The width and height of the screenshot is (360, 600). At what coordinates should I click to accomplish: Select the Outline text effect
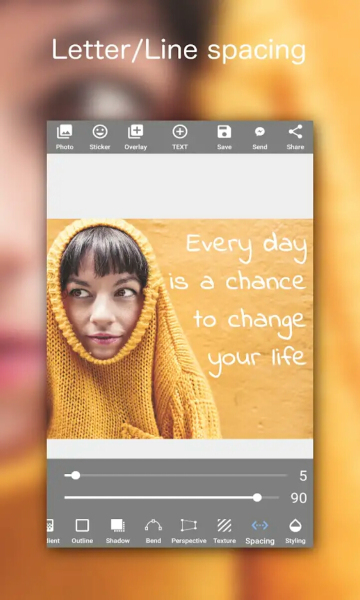(82, 531)
